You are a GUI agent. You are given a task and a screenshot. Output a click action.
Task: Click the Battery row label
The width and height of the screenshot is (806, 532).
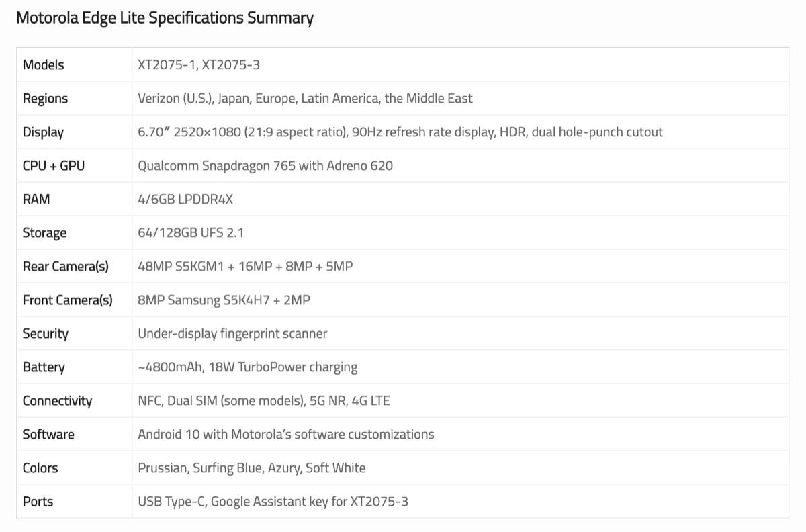[44, 367]
